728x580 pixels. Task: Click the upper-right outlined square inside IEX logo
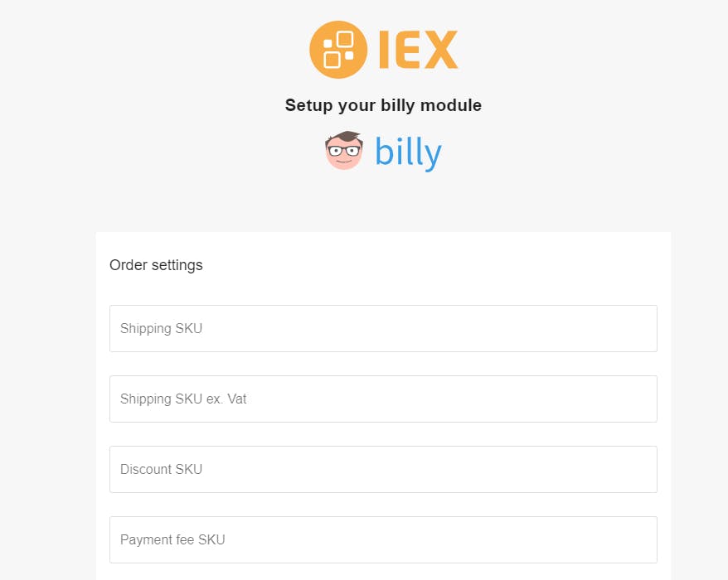[x=345, y=39]
